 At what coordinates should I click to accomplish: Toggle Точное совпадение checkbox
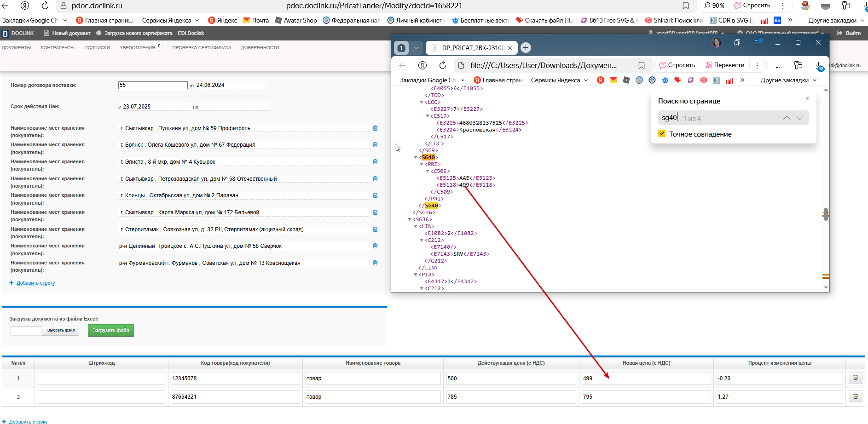point(662,133)
